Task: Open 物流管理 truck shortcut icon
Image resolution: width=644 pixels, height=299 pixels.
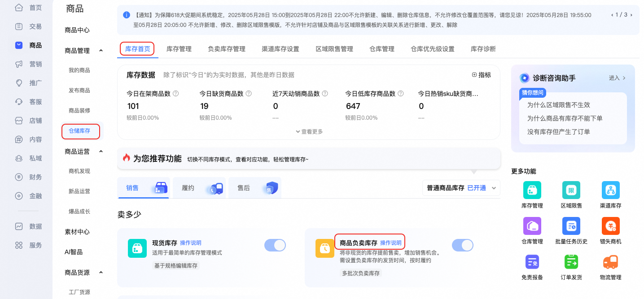Action: (x=611, y=262)
